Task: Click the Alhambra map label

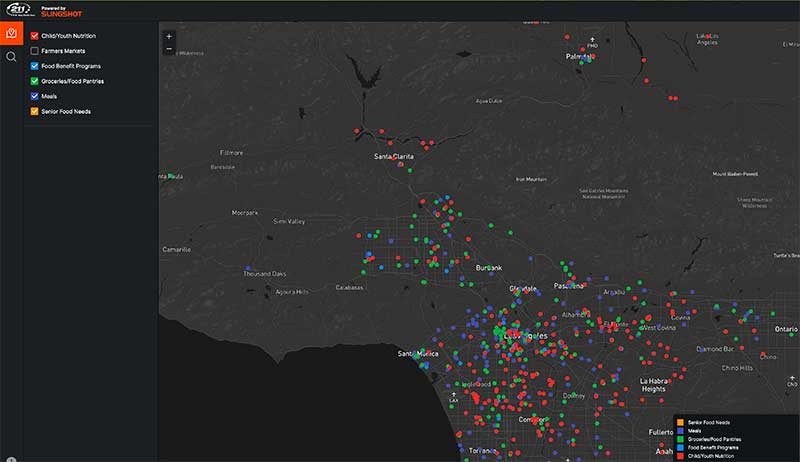Action: (x=576, y=315)
